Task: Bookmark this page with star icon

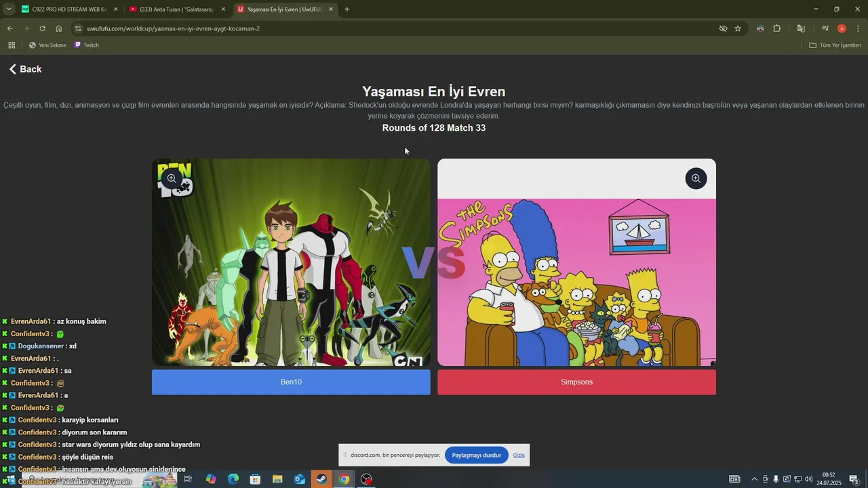Action: tap(738, 28)
